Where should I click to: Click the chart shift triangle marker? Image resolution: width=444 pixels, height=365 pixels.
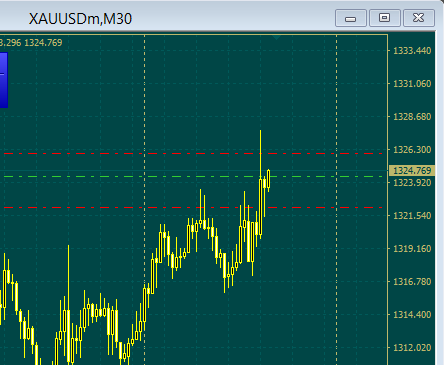[276, 38]
